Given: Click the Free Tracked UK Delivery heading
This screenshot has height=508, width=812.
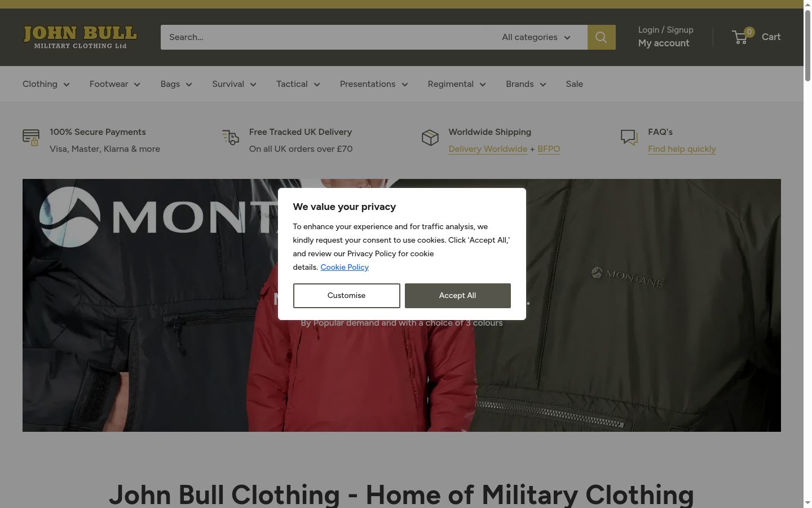Looking at the screenshot, I should pos(301,132).
